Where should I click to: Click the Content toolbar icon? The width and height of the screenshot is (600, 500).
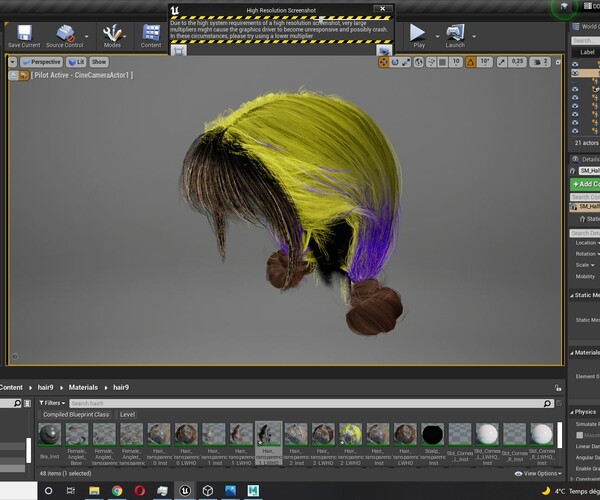(151, 33)
